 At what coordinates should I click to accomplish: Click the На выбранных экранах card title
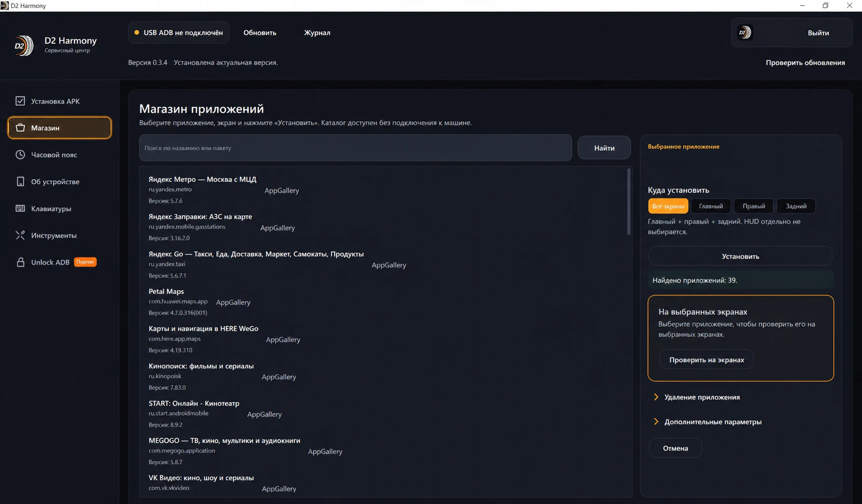click(703, 312)
